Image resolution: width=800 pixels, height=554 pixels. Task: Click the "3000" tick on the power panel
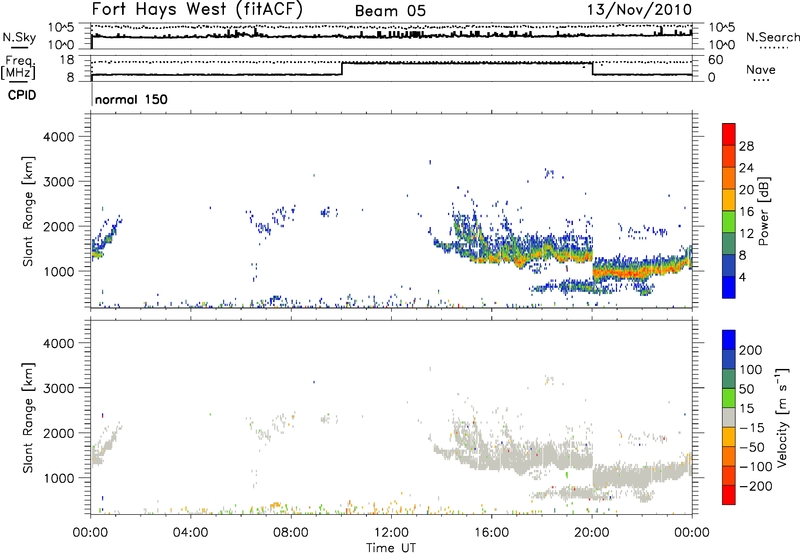[58, 182]
